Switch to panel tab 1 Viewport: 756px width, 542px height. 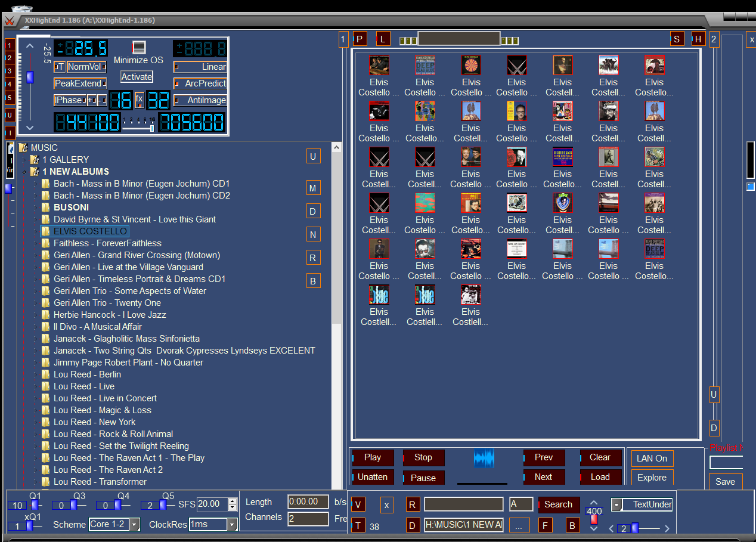point(343,39)
